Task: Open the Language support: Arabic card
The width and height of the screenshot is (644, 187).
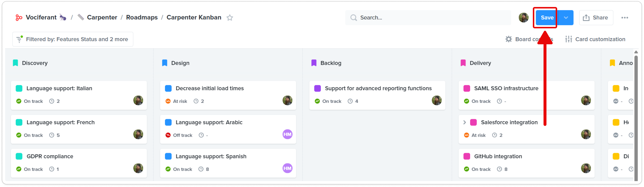Action: tap(228, 129)
